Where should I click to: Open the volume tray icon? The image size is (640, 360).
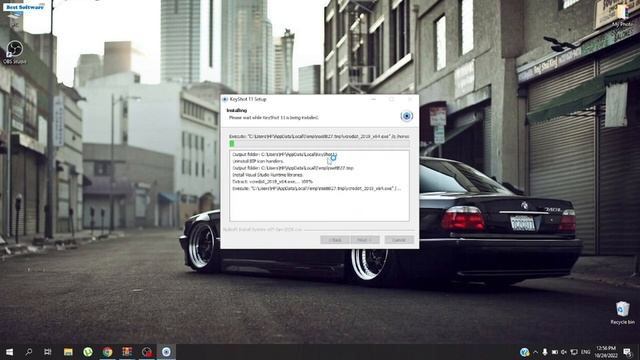564,352
